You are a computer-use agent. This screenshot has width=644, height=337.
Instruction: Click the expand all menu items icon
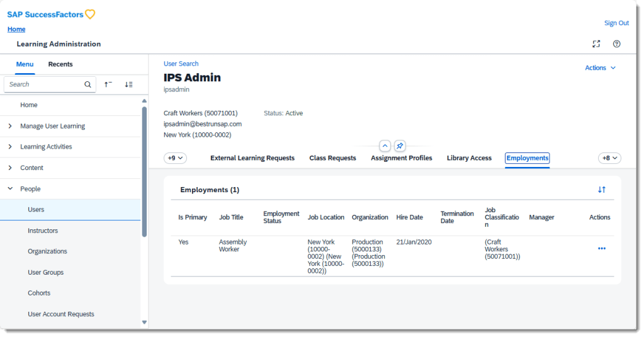(x=128, y=84)
